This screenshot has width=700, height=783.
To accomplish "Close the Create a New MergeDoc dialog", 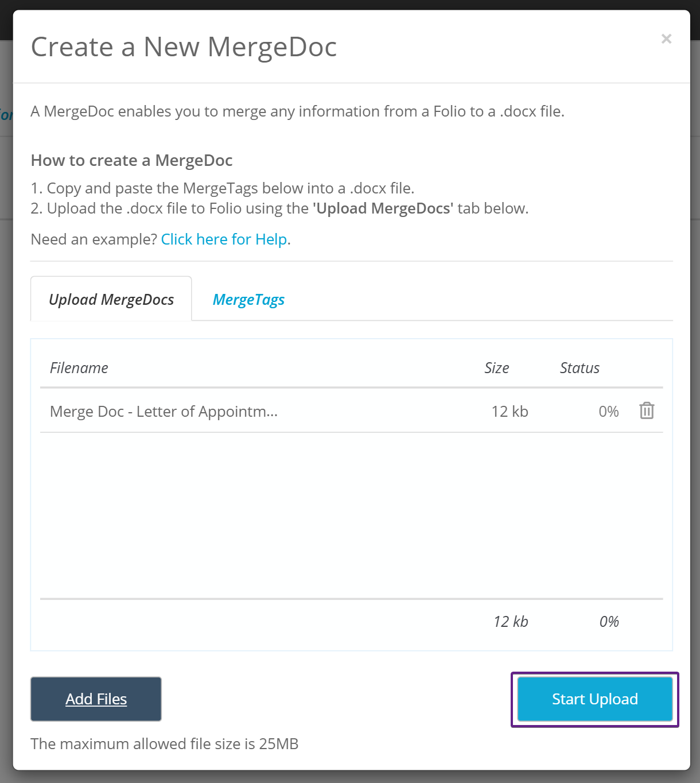I will 666,38.
